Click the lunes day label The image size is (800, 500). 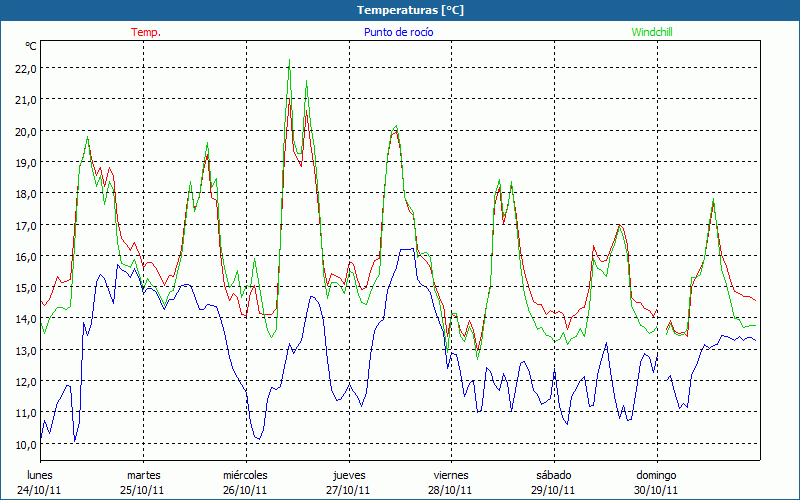(x=40, y=475)
